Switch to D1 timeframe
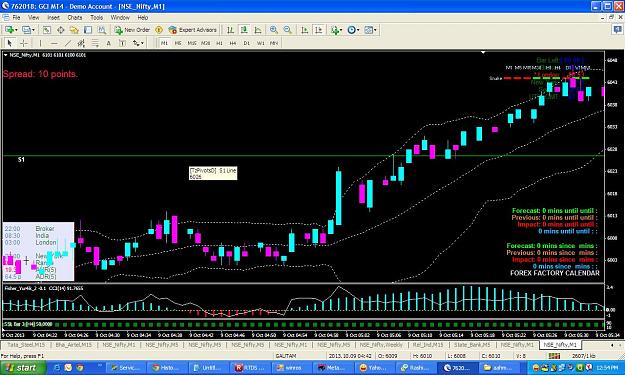 coord(247,43)
